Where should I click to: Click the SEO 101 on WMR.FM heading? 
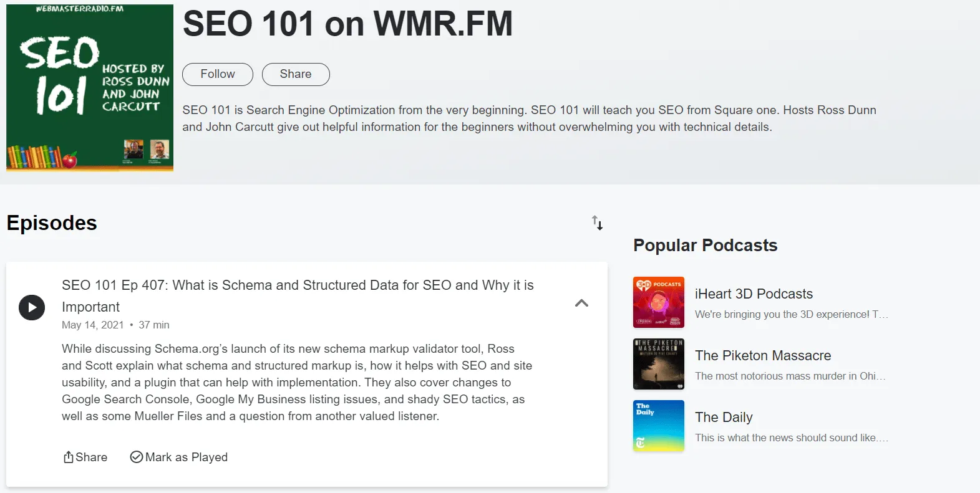[x=347, y=24]
